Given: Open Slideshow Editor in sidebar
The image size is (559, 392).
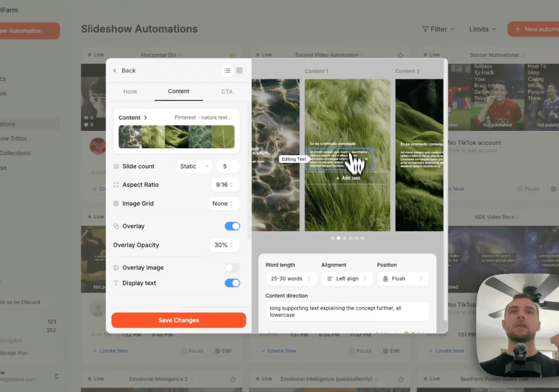Looking at the screenshot, I should click(14, 139).
